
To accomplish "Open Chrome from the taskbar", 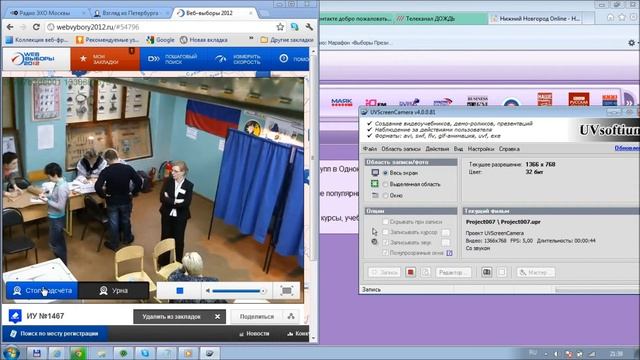I will point(78,353).
